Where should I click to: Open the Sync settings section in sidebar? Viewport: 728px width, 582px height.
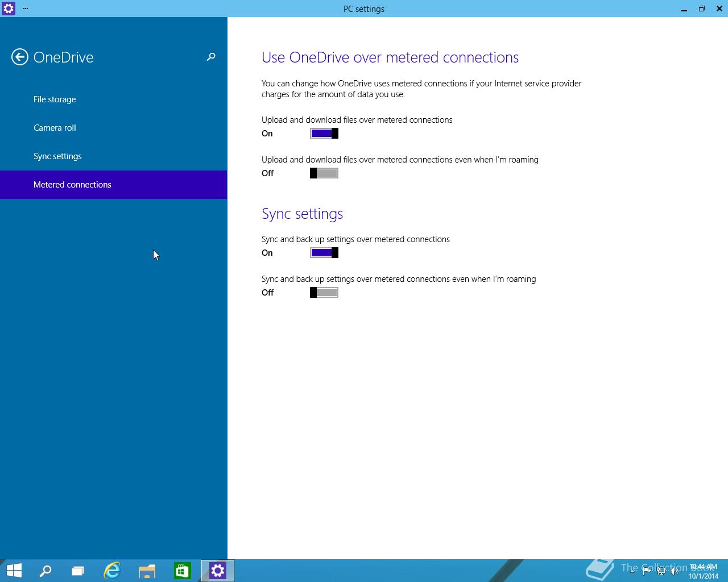pyautogui.click(x=114, y=156)
